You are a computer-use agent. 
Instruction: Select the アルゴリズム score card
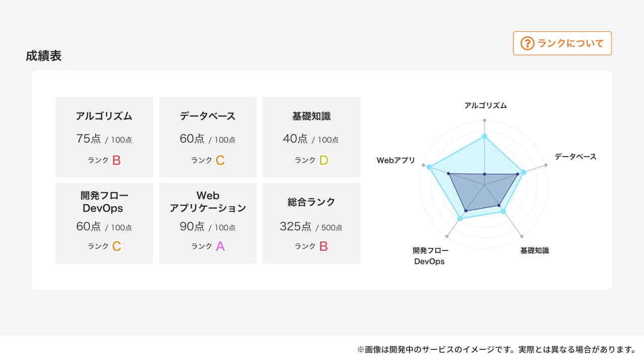click(x=104, y=137)
